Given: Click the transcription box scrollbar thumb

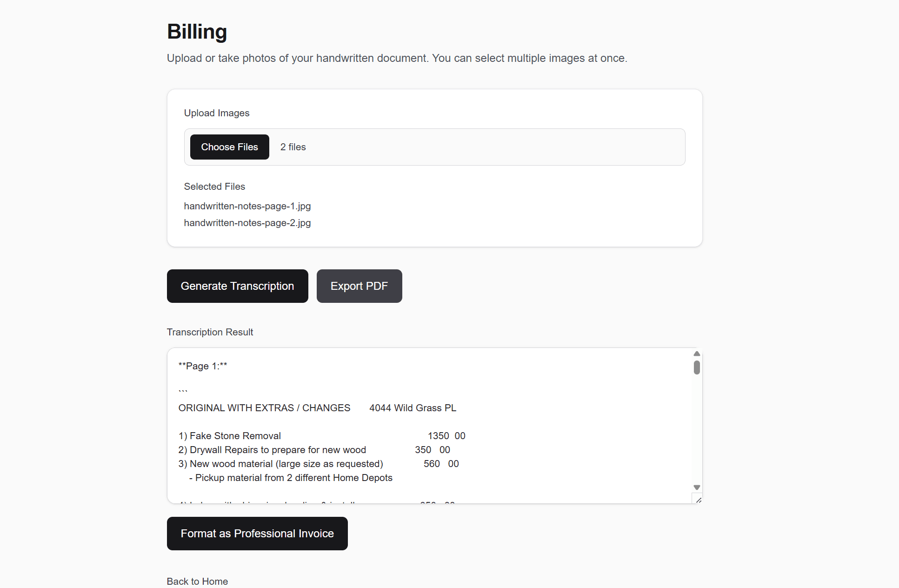Looking at the screenshot, I should (x=697, y=367).
